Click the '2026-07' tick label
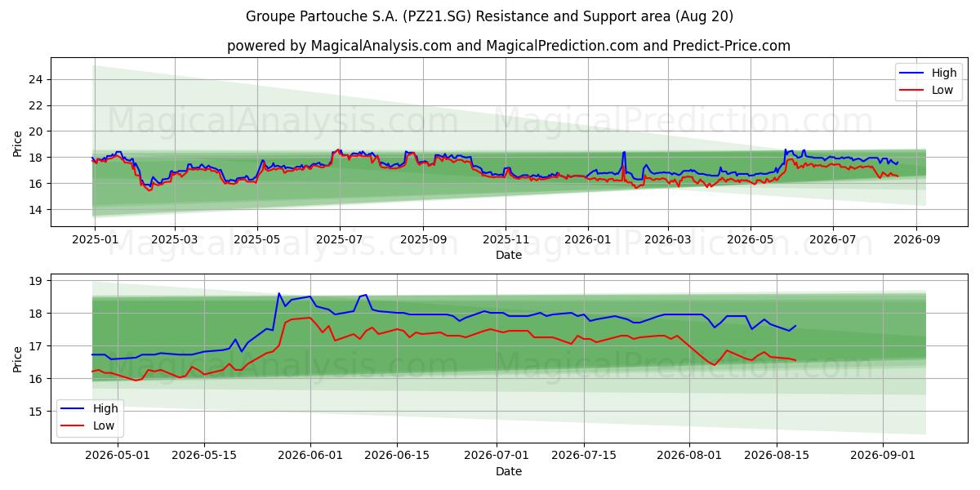 [833, 239]
